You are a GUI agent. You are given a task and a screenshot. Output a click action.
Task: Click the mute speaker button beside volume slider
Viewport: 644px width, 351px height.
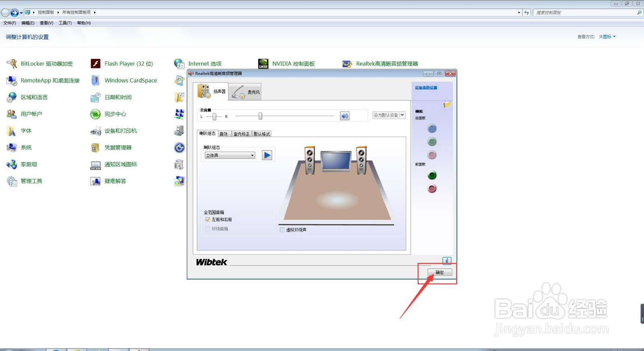(345, 116)
